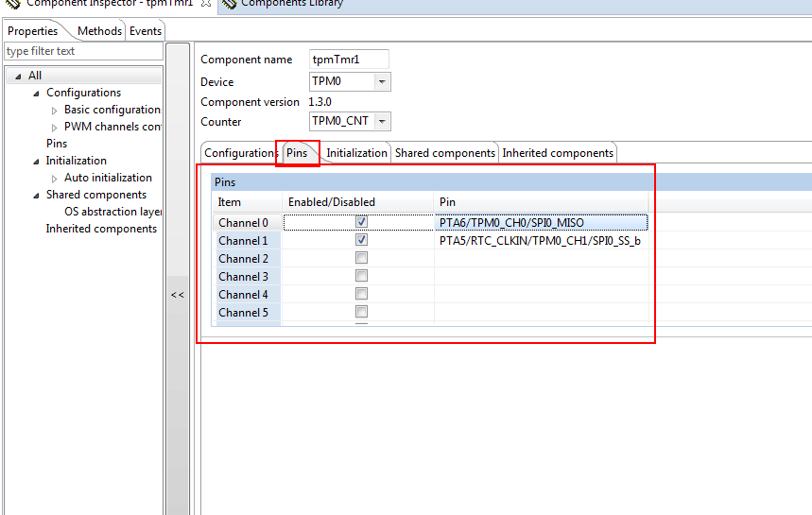The height and width of the screenshot is (515, 812).
Task: Select Inherited components in left tree
Action: (101, 229)
